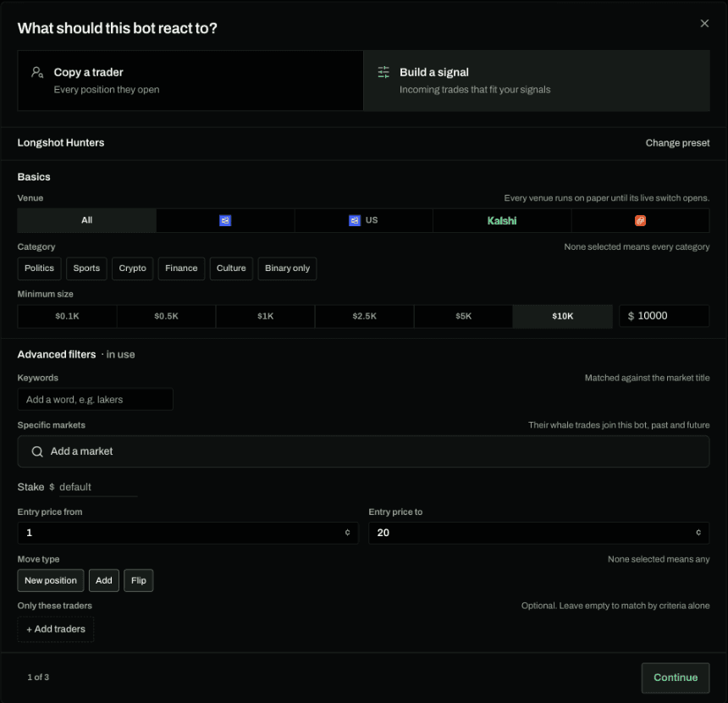Screen dimensions: 728x703
Task: Focus the Entry price to field
Action: (x=539, y=533)
